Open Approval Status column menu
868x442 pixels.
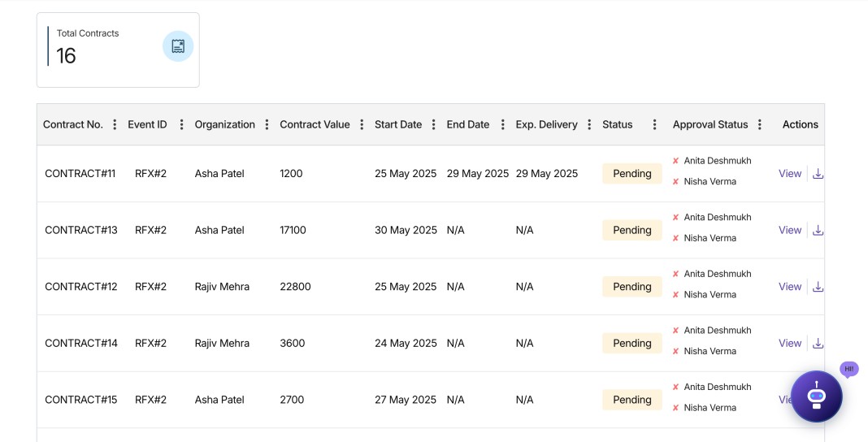pos(759,124)
